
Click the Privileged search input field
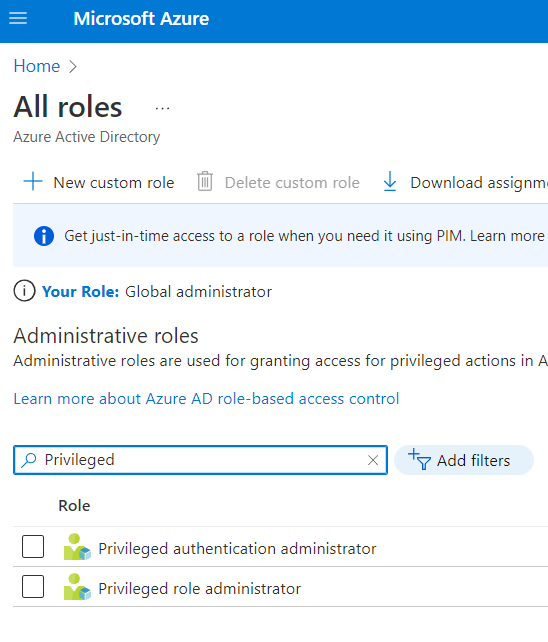click(200, 460)
